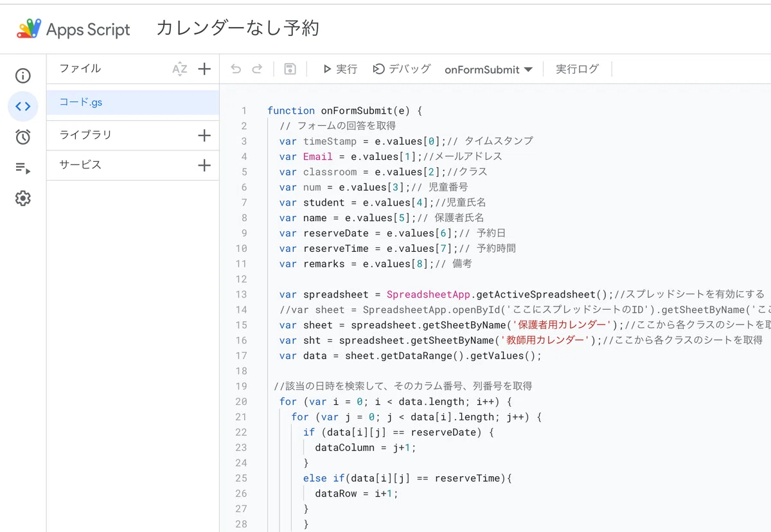The height and width of the screenshot is (532, 771).
Task: Add a new file with plus icon
Action: (x=204, y=69)
